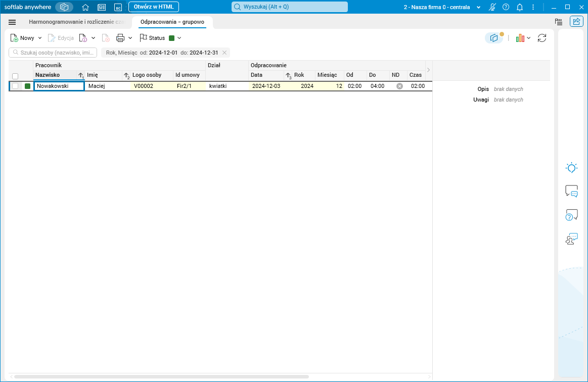Click the Nowy button
Viewport: 588px width, 382px height.
[x=23, y=38]
